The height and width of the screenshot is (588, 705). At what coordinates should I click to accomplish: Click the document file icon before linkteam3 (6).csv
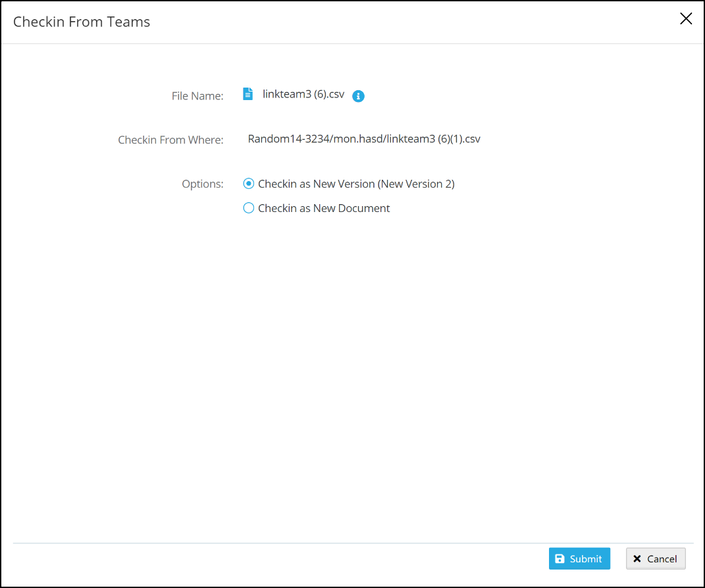(248, 94)
